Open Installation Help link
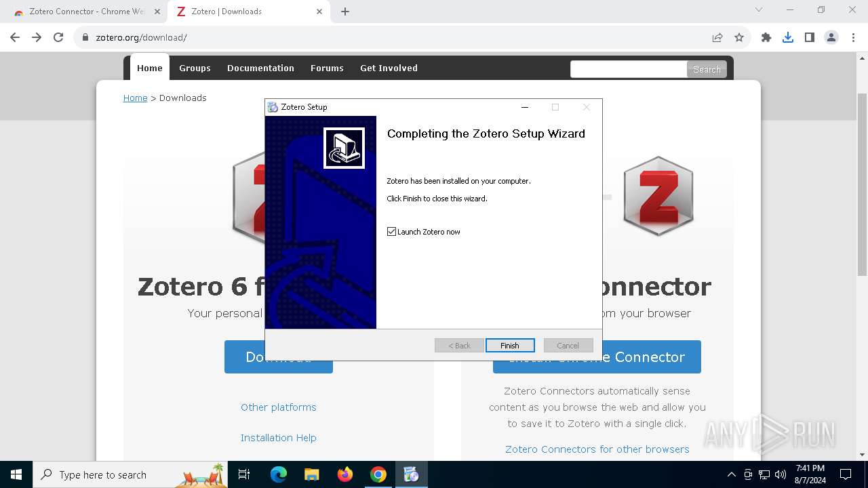The image size is (868, 488). tap(279, 438)
